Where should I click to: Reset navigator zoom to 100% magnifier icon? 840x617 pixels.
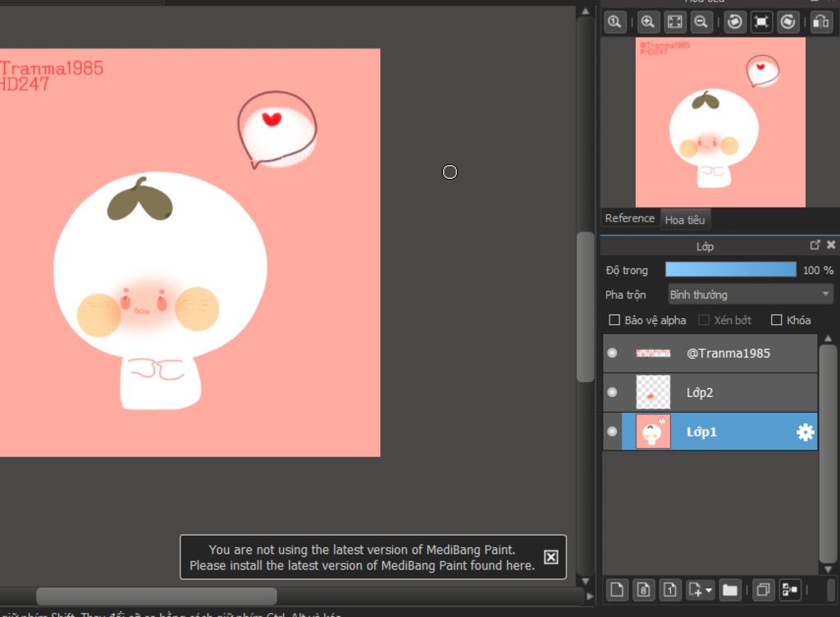point(615,22)
